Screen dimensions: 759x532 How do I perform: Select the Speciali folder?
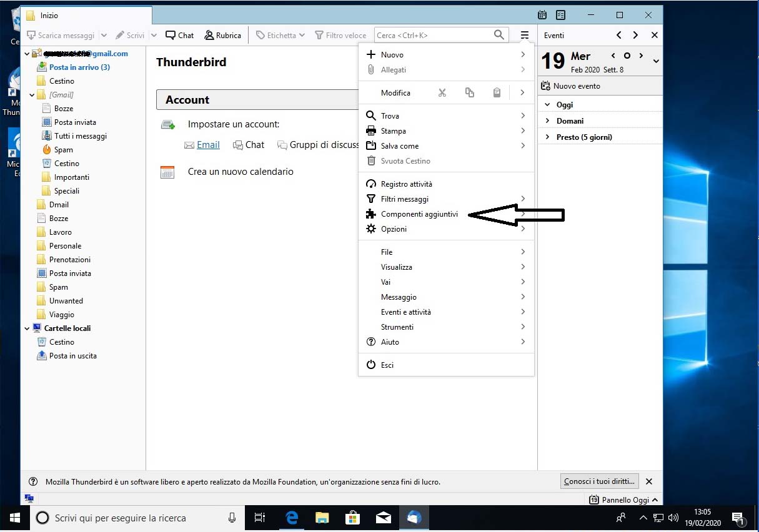[67, 191]
